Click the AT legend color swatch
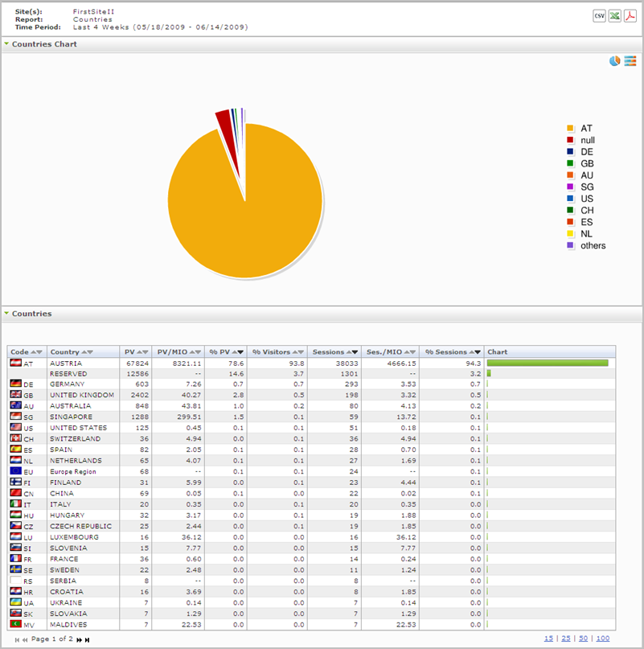 (x=570, y=129)
